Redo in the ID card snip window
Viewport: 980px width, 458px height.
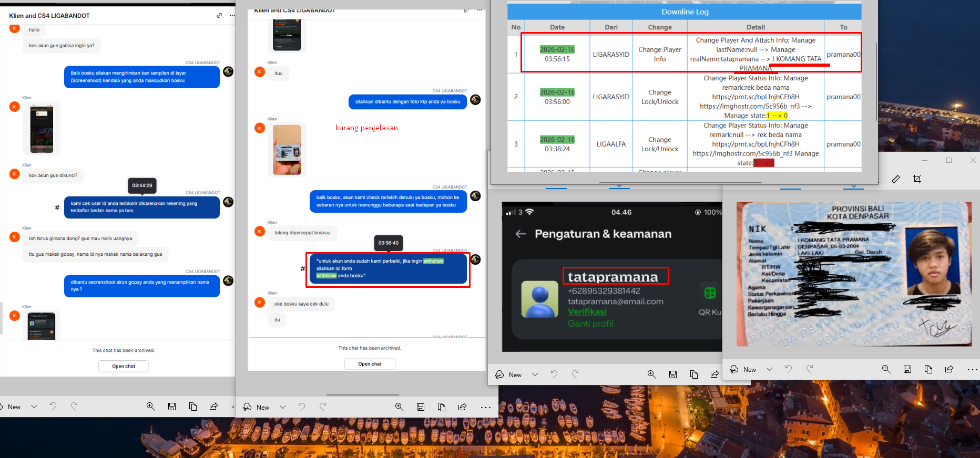[810, 369]
